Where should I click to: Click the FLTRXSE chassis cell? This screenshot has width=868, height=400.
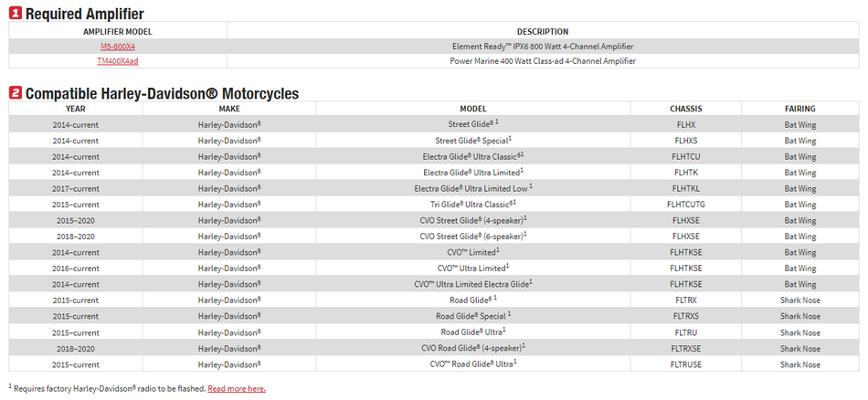686,349
